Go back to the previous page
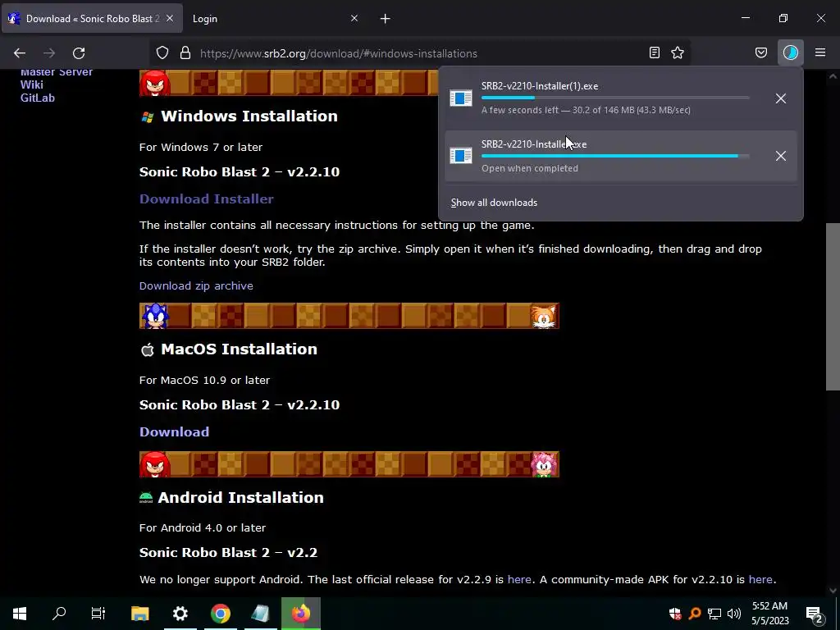This screenshot has width=840, height=630. [x=20, y=53]
